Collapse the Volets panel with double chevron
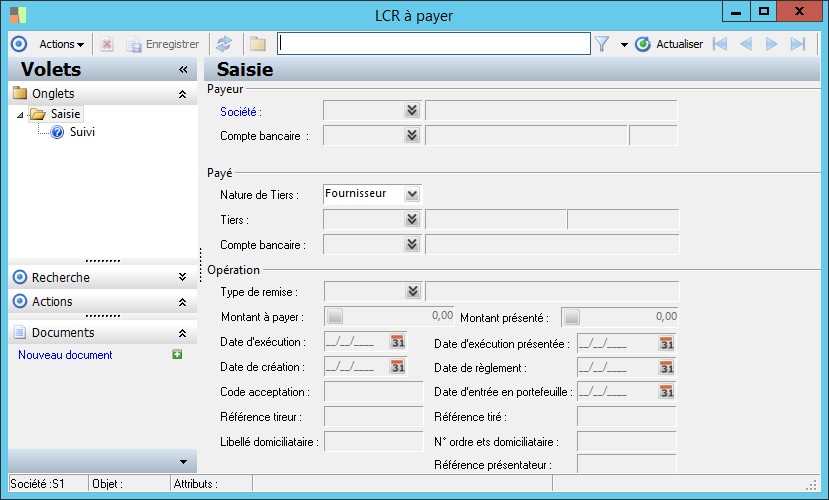Image resolution: width=829 pixels, height=500 pixels. (x=183, y=69)
